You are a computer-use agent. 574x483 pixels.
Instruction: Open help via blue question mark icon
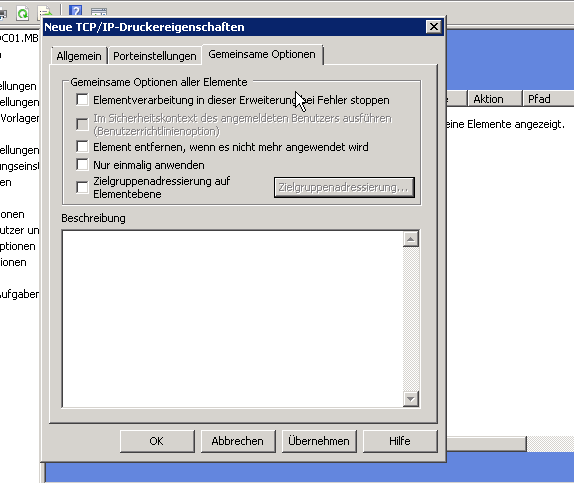[x=75, y=10]
